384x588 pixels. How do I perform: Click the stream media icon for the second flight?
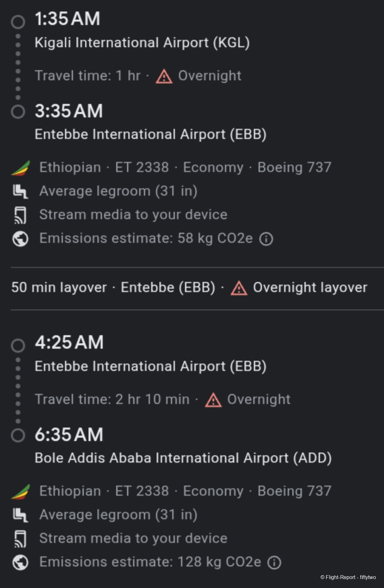pos(20,538)
